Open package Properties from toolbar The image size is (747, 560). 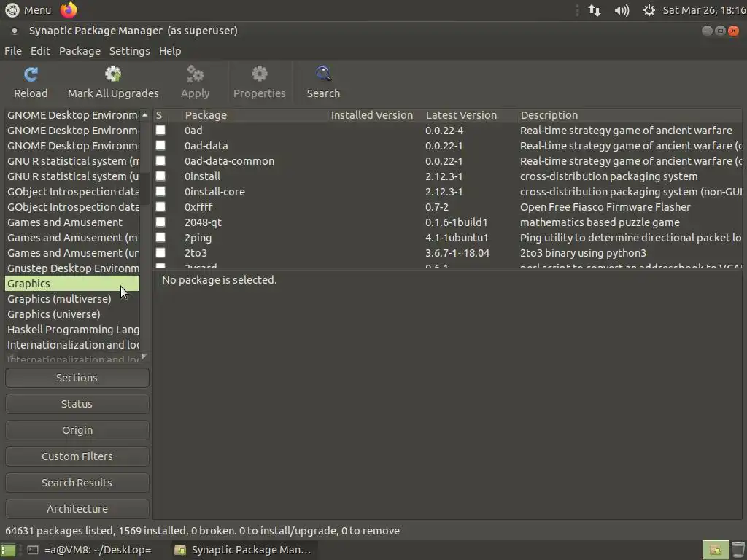(x=259, y=74)
